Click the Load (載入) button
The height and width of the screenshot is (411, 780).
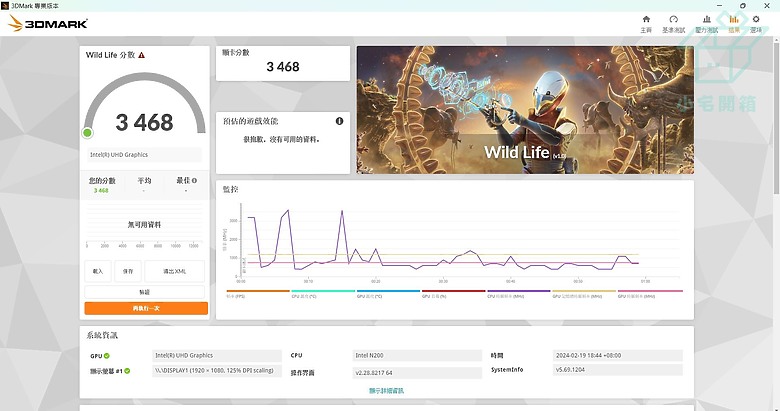98,271
